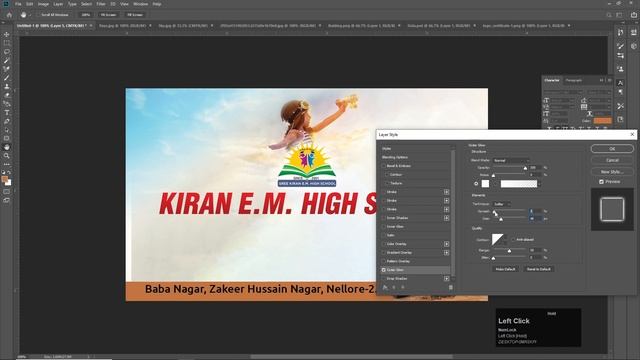This screenshot has height=360, width=640.
Task: Open the Image menu
Action: [x=43, y=4]
